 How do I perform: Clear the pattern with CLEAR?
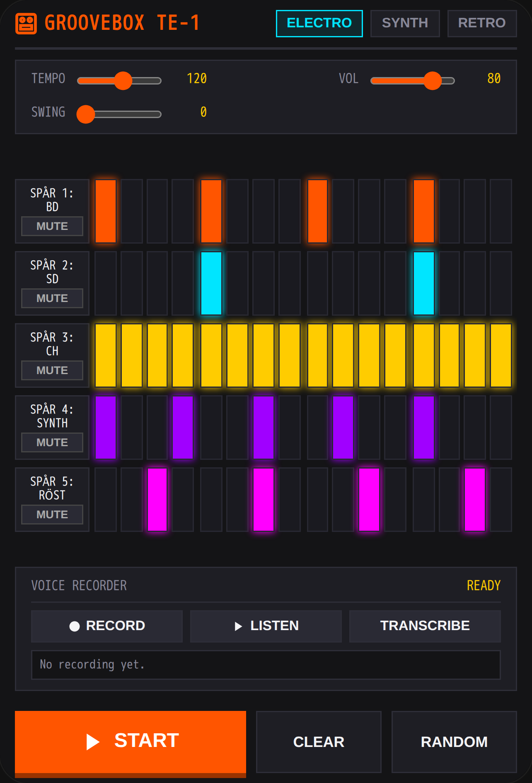(x=319, y=742)
